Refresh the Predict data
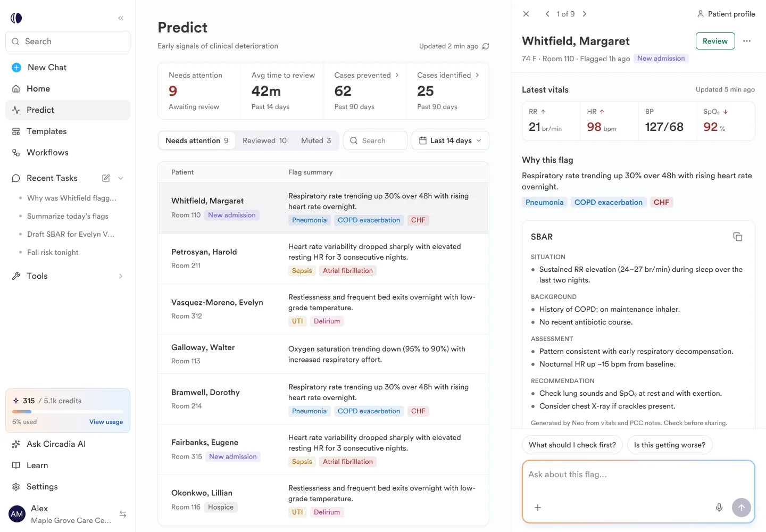This screenshot has height=532, width=766. coord(486,46)
